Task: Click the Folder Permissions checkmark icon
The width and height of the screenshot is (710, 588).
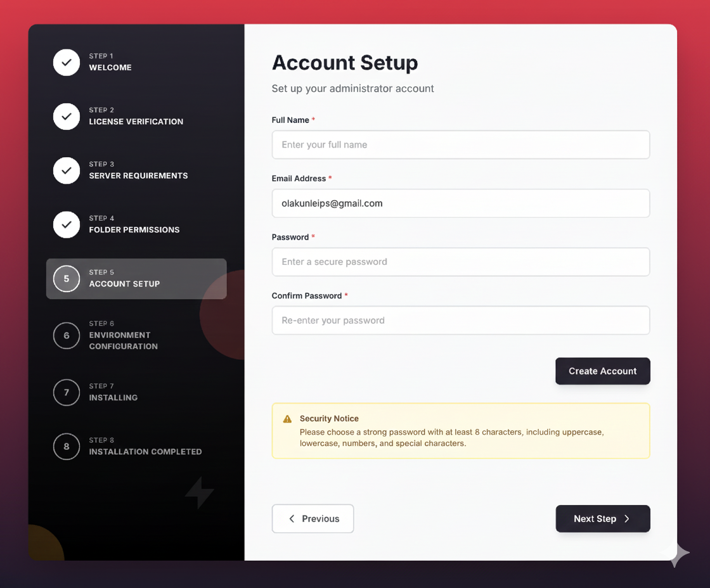Action: coord(67,225)
